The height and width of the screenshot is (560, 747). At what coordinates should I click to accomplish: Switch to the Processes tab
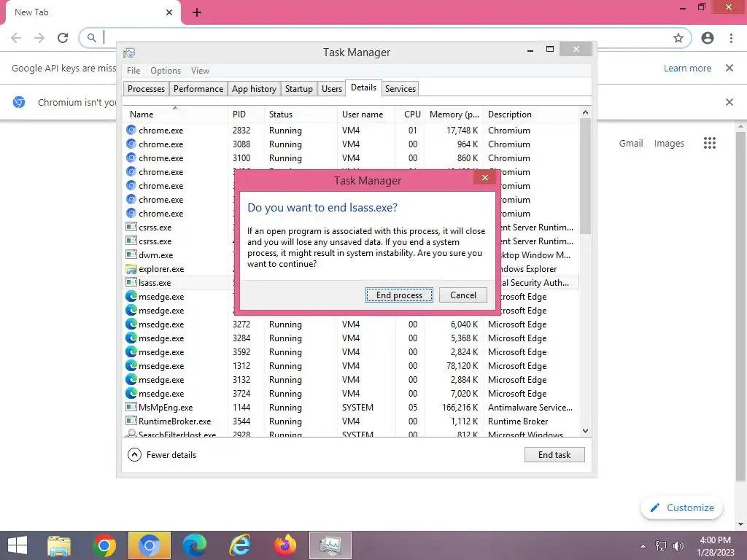coord(146,89)
